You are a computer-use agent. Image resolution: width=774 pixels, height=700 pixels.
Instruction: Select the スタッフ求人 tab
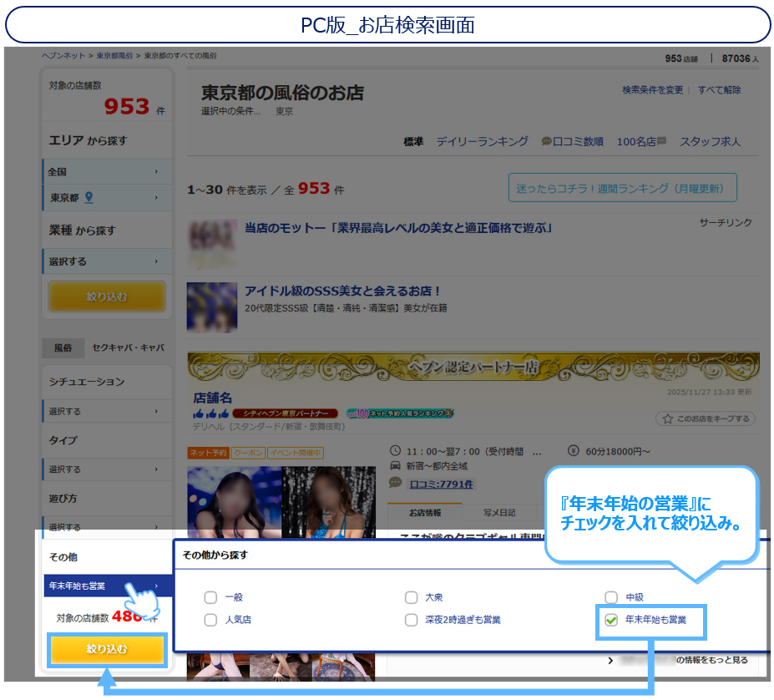coord(710,142)
